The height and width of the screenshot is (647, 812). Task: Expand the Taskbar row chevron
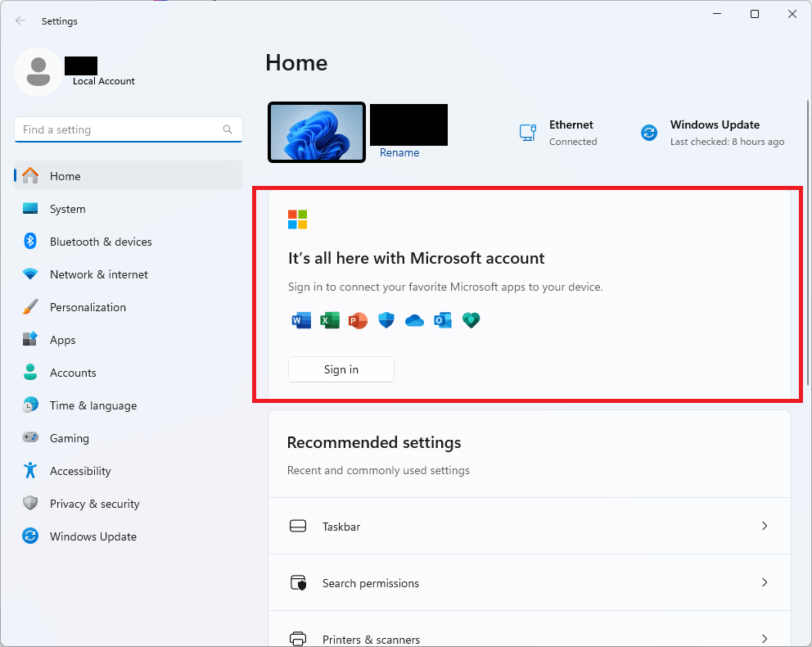765,526
